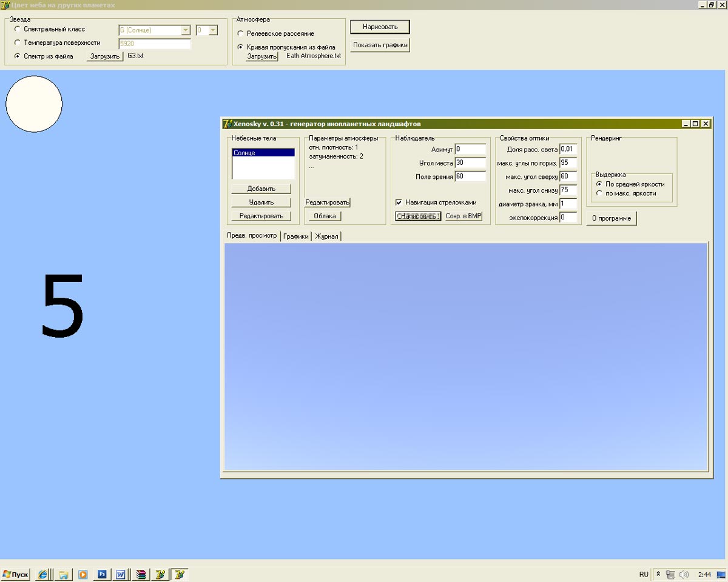Click the Сохр. в BMP button
Screen dimensions: 728x582
coord(463,216)
